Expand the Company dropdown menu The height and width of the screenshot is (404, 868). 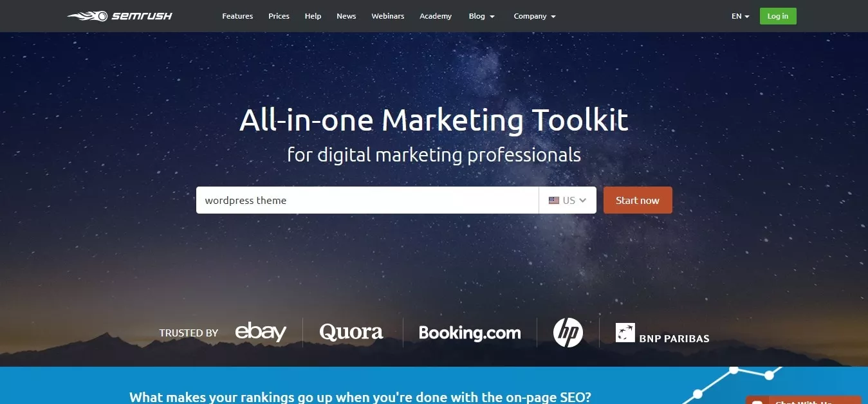tap(535, 16)
